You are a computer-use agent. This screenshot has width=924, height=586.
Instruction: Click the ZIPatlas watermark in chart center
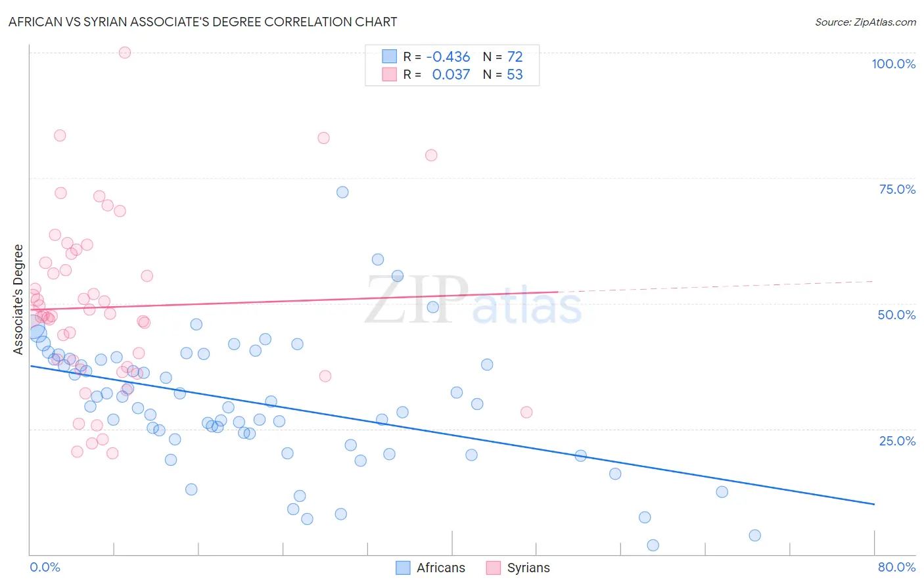tap(473, 301)
